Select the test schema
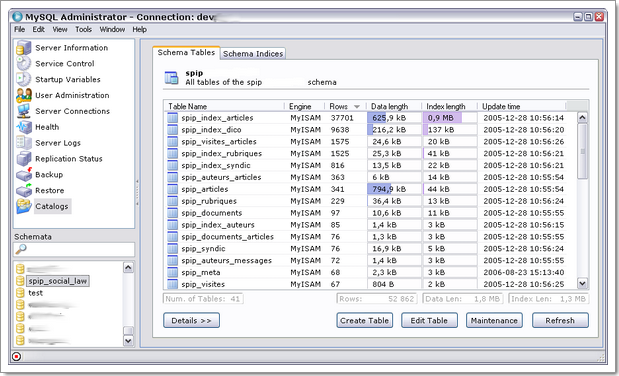 [35, 293]
